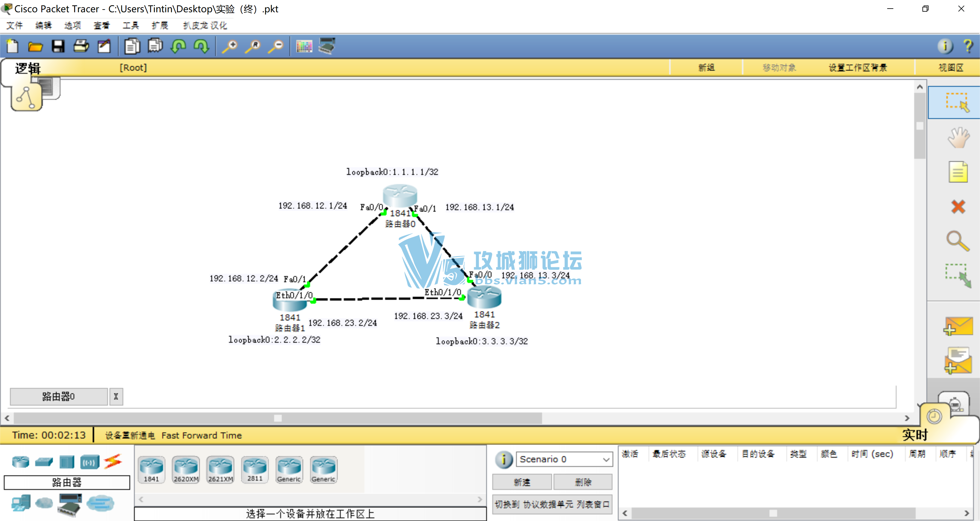Choose the red X Delete tool
The image size is (980, 521).
coord(958,207)
